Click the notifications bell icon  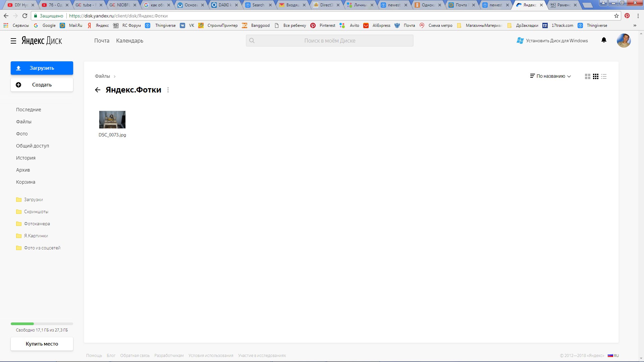(604, 40)
